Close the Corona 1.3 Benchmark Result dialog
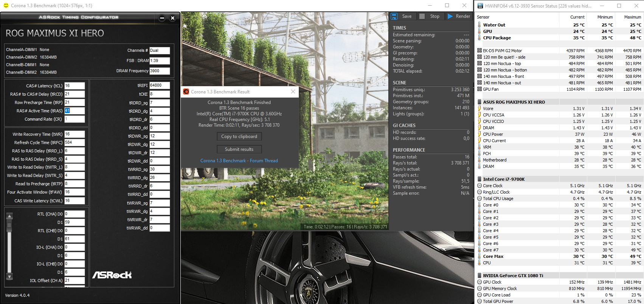Image resolution: width=644 pixels, height=304 pixels. (293, 92)
